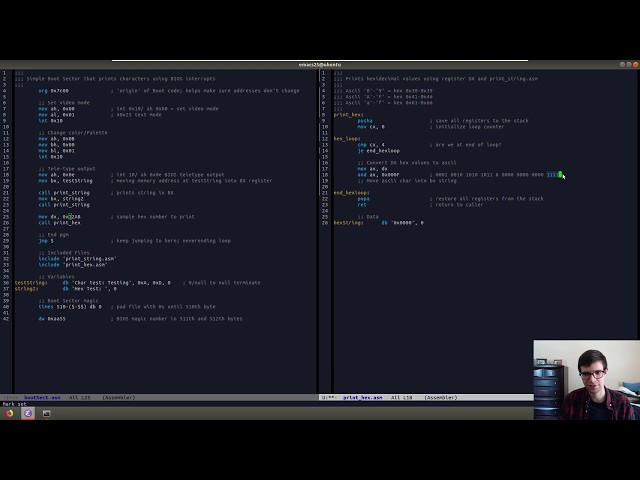The height and width of the screenshot is (480, 640).
Task: Click the (Assembler) mode indicator for print_hex.asm
Action: coord(441,397)
